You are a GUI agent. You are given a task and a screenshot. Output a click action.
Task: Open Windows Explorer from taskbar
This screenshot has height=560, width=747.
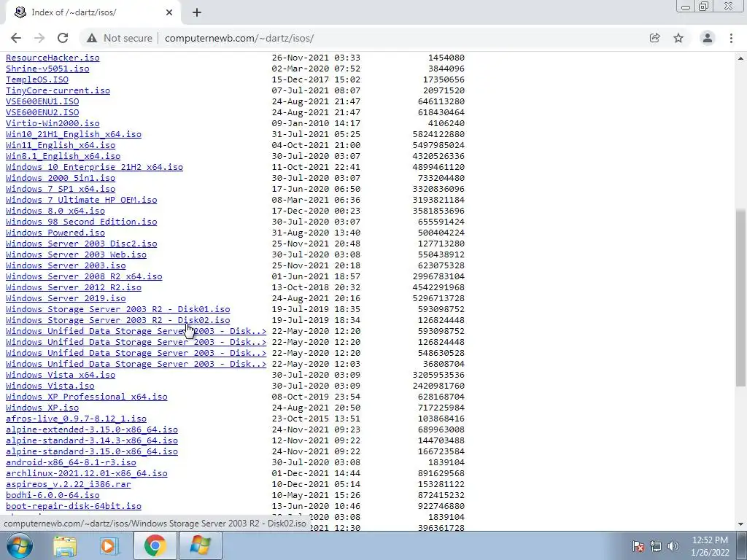[x=65, y=545]
